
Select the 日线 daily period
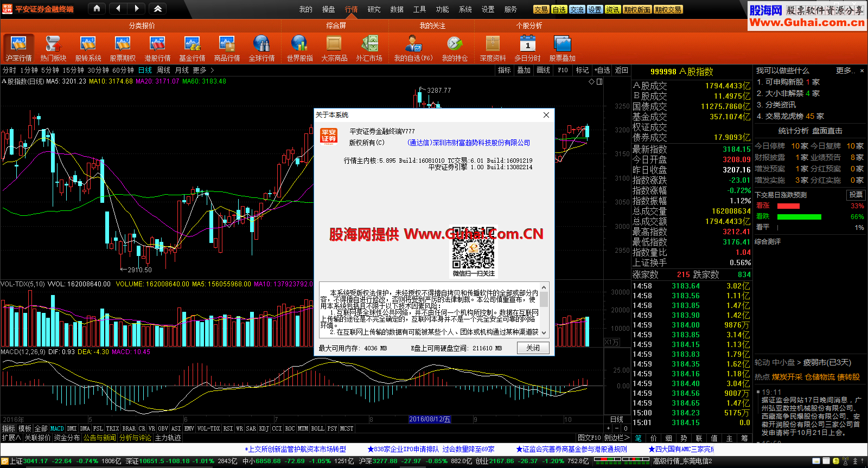point(145,70)
